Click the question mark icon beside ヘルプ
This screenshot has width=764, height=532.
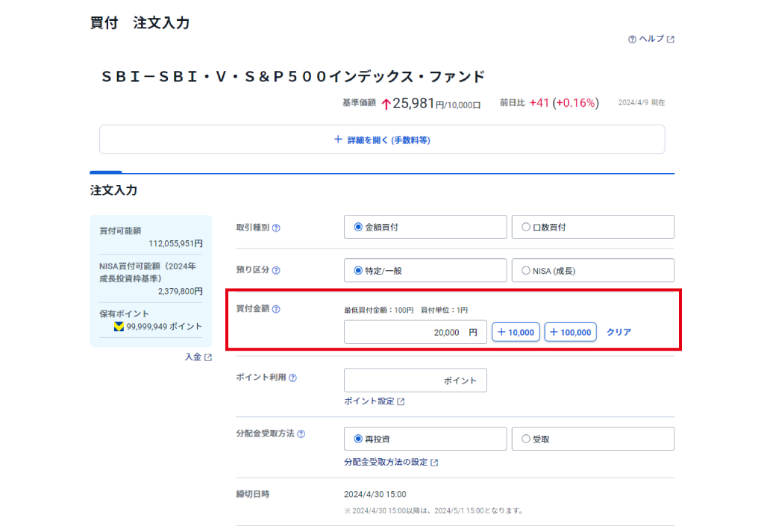click(632, 40)
